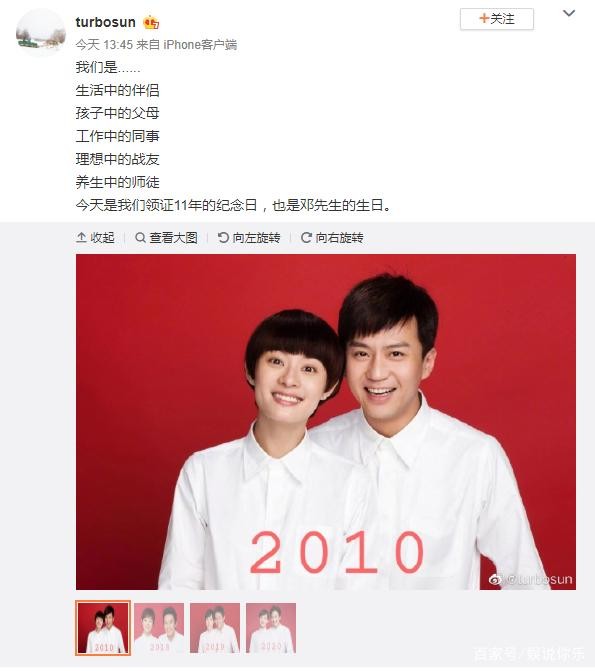Screen dimensions: 595x671
Task: Click the magnifier icon for 查看大图
Action: coord(140,237)
